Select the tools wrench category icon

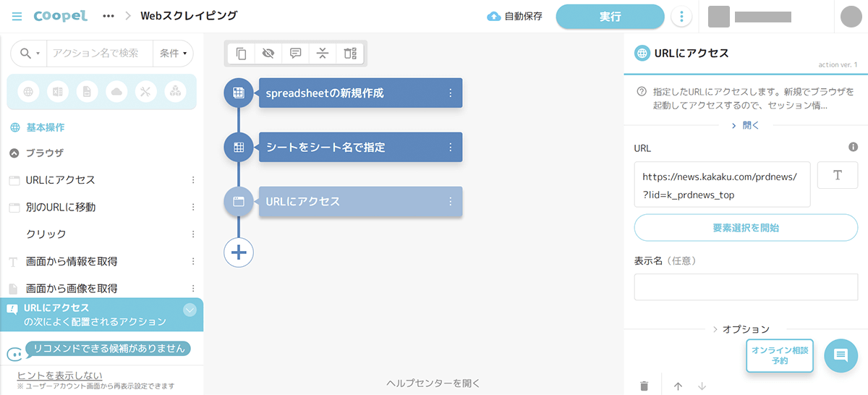coord(145,92)
